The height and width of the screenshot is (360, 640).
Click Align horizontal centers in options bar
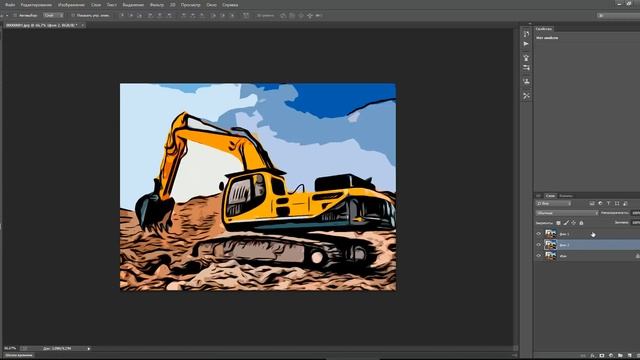coord(160,15)
